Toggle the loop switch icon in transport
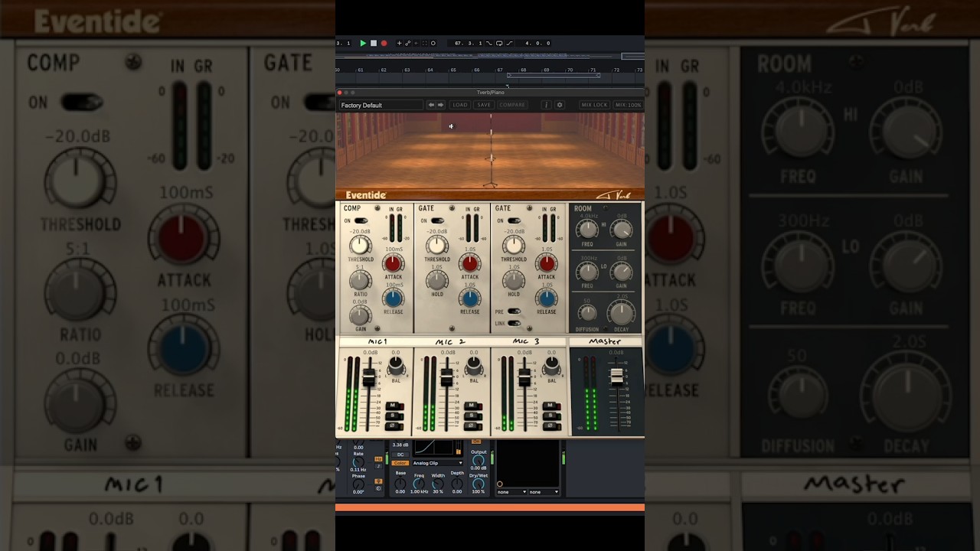This screenshot has height=551, width=980. (x=499, y=44)
